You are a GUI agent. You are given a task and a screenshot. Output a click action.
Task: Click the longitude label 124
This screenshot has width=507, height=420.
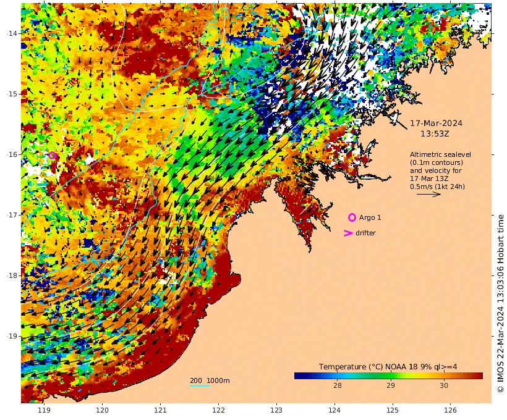[334, 410]
